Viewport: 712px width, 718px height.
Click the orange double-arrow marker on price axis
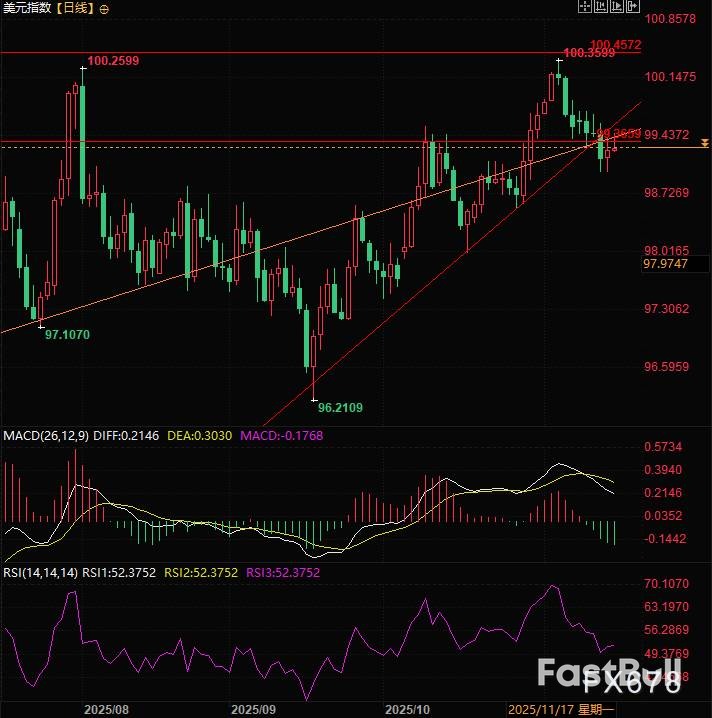(x=705, y=144)
